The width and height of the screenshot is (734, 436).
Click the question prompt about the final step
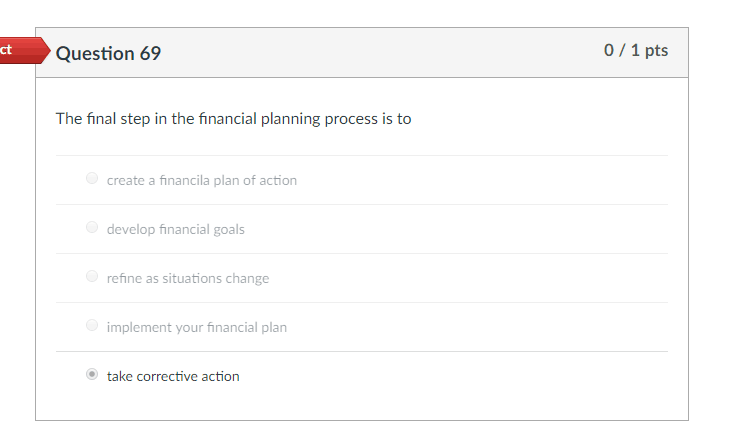(233, 119)
